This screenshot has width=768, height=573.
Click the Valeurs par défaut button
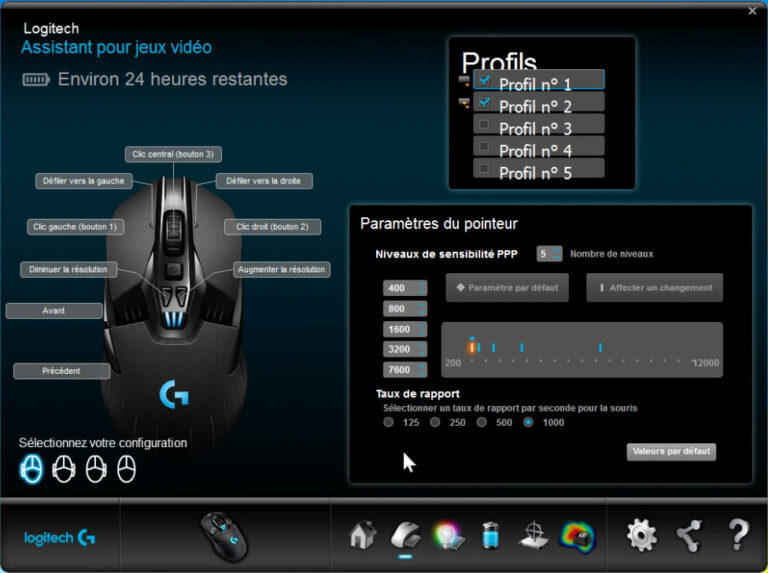[671, 452]
